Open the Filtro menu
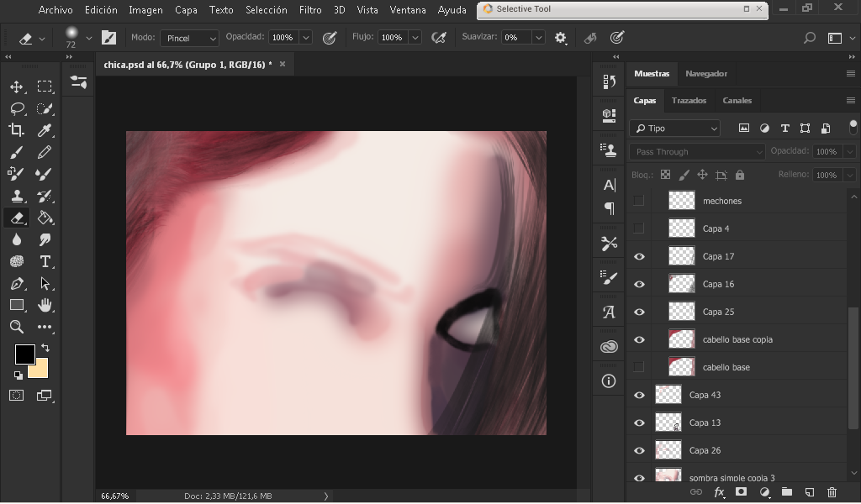 [309, 10]
